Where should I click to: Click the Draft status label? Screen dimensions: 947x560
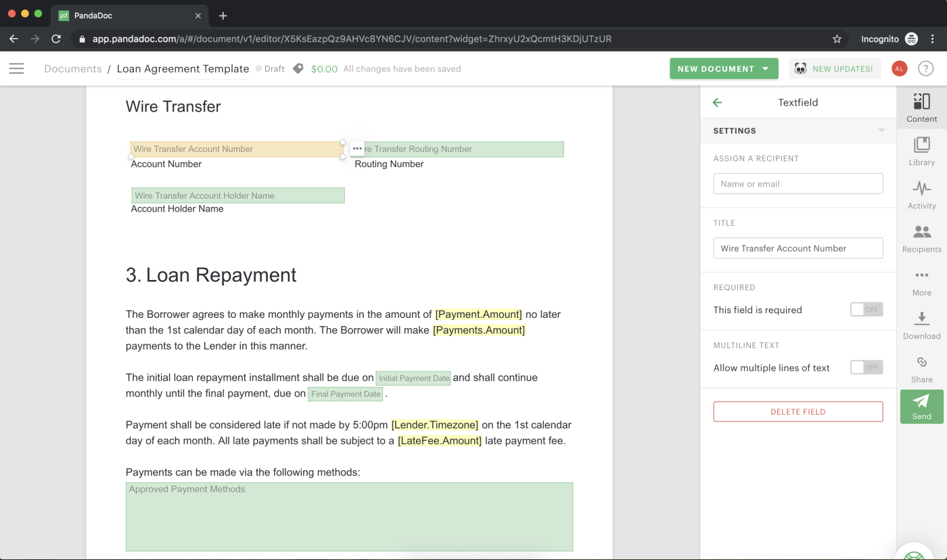click(x=270, y=68)
